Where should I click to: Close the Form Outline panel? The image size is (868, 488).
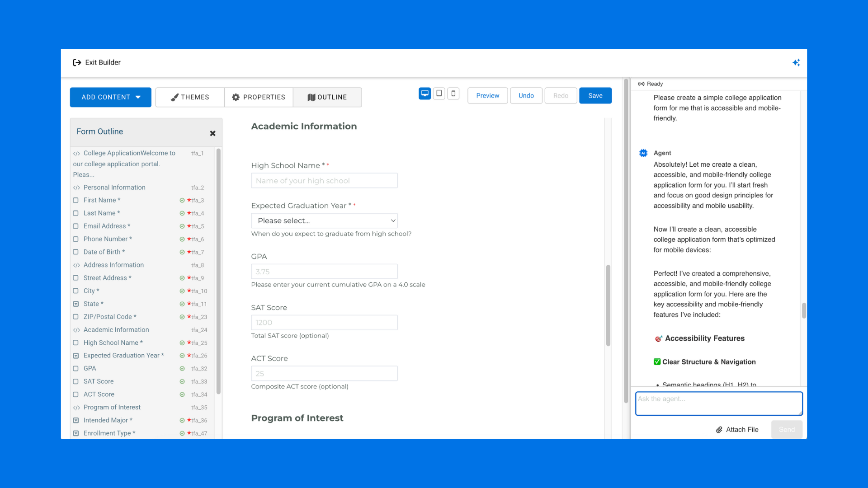pos(212,133)
